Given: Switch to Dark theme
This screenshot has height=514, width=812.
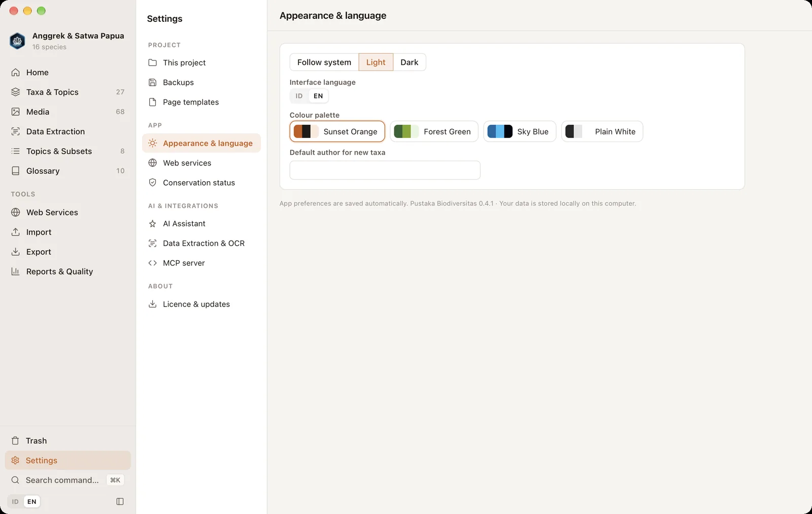Looking at the screenshot, I should [x=410, y=62].
